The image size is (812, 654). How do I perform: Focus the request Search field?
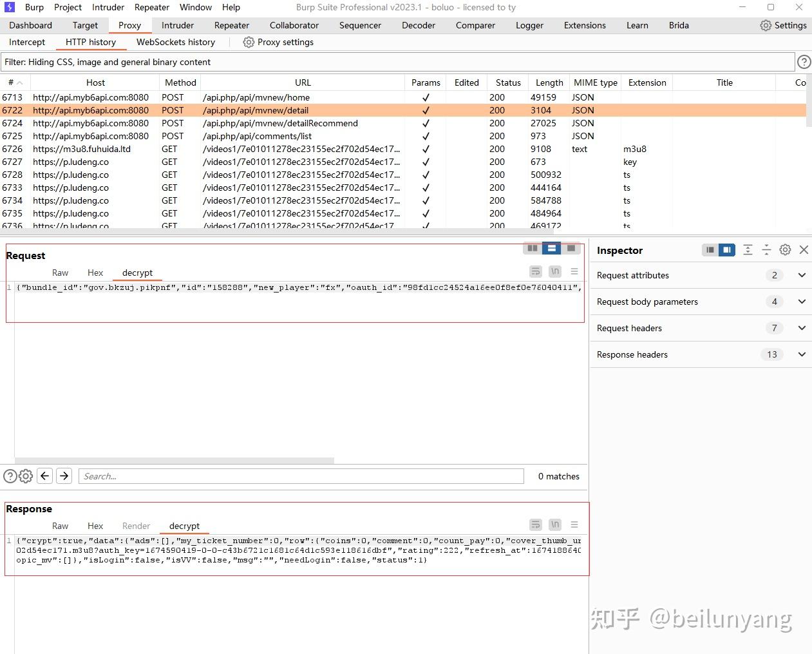click(x=301, y=476)
